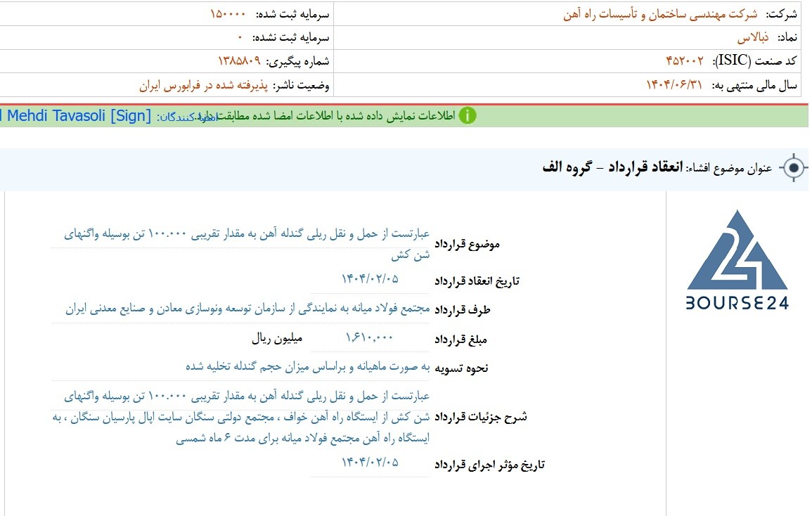
Task: Click the شرح جزئیات قرارداد label
Action: click(x=481, y=417)
